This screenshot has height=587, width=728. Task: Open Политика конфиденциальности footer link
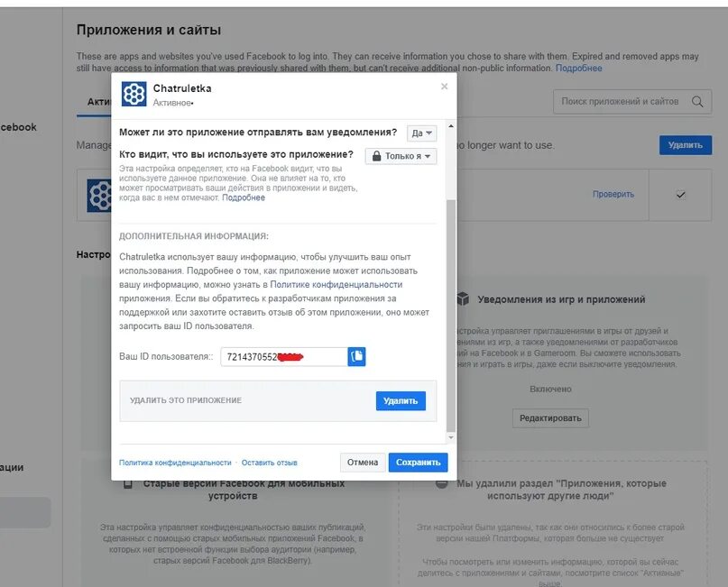pyautogui.click(x=175, y=463)
